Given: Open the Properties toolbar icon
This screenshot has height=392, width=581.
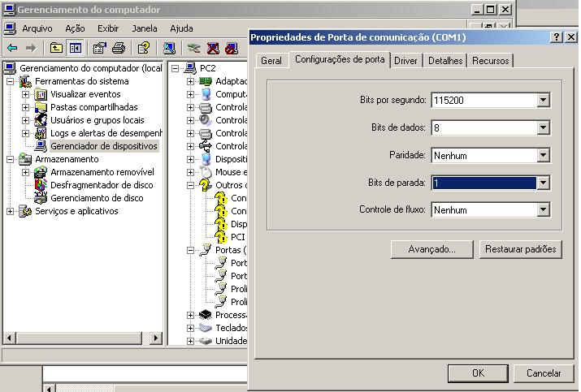Looking at the screenshot, I should click(x=99, y=48).
